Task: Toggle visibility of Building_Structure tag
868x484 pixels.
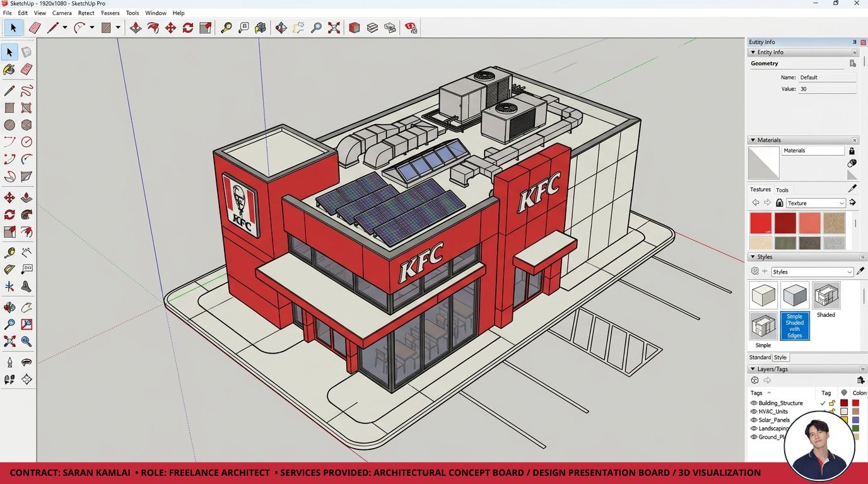Action: pyautogui.click(x=754, y=403)
